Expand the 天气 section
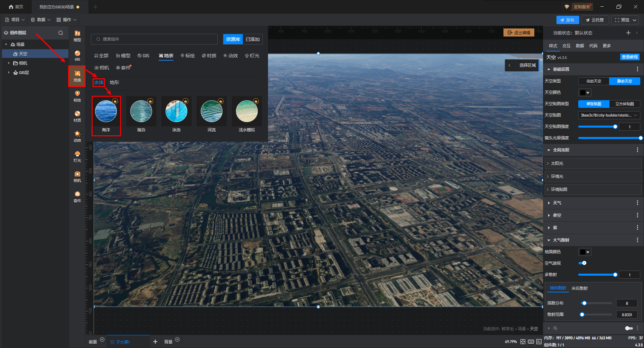 coord(557,203)
